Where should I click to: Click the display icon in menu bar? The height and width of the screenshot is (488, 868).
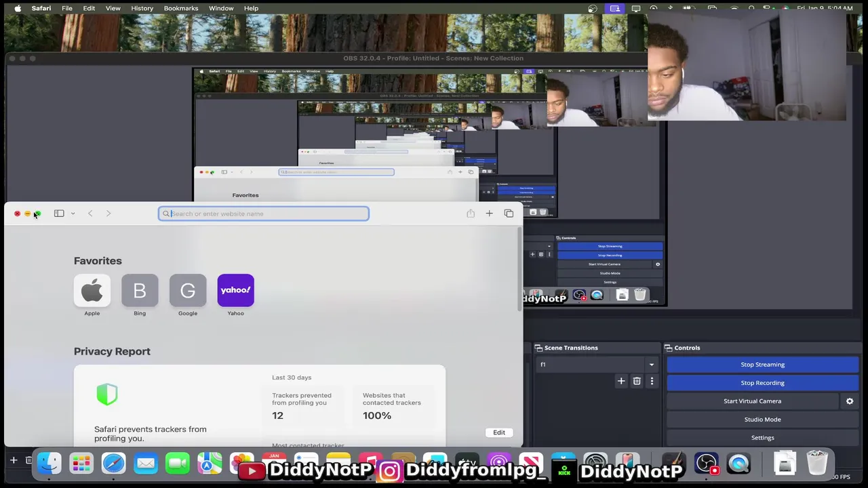click(x=636, y=8)
